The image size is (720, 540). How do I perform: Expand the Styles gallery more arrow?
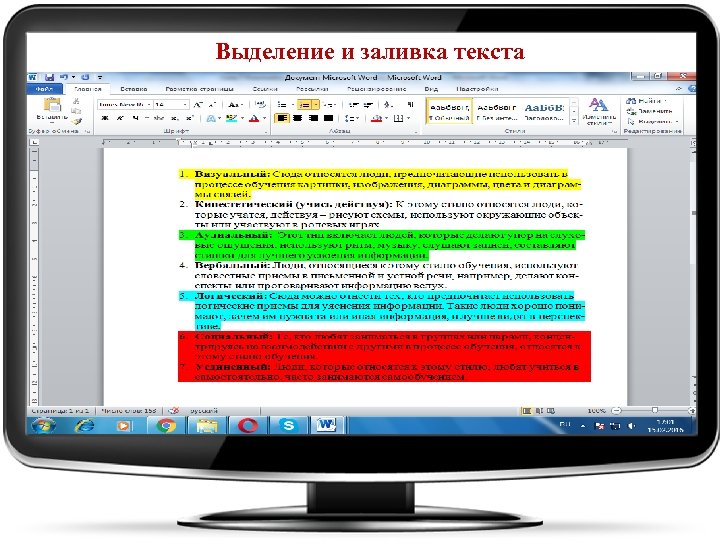[574, 121]
